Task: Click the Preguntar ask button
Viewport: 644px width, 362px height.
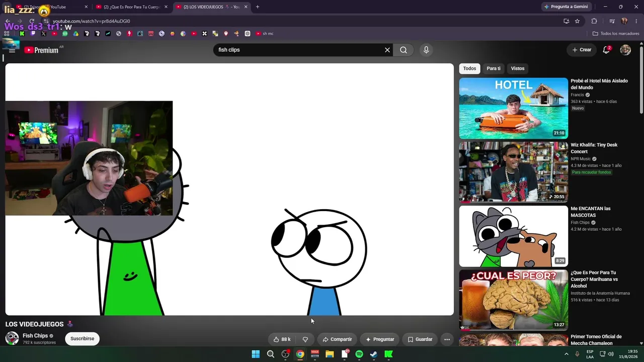Action: (380, 339)
